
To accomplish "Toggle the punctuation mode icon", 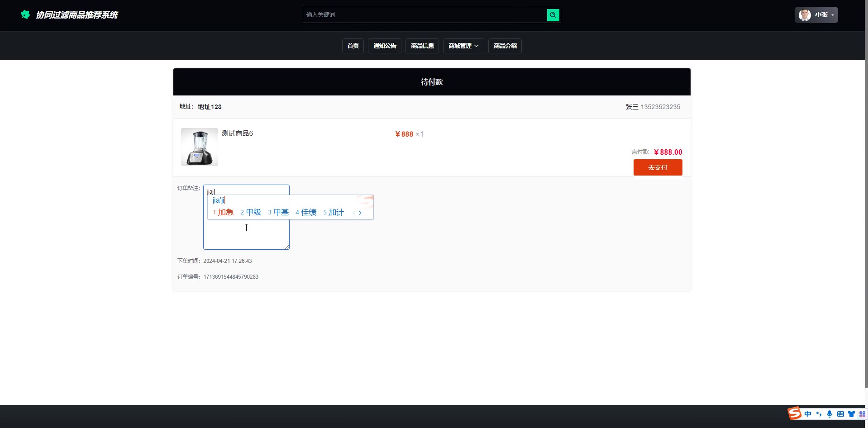I will point(819,414).
